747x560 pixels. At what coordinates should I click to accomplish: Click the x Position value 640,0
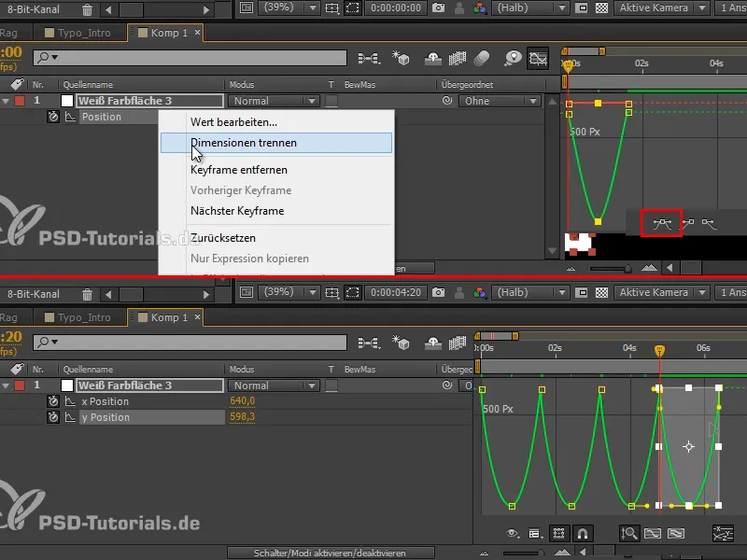(x=242, y=401)
